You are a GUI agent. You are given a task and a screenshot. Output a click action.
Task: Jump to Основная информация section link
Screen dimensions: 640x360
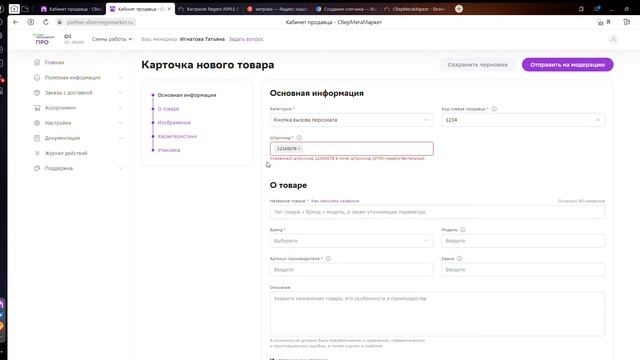(187, 95)
